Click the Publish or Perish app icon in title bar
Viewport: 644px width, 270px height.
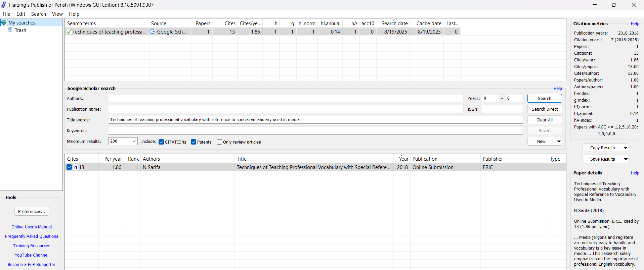point(4,5)
